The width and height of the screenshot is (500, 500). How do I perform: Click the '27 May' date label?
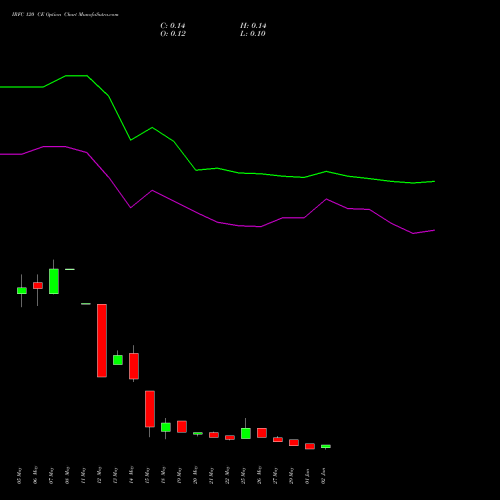(x=275, y=476)
